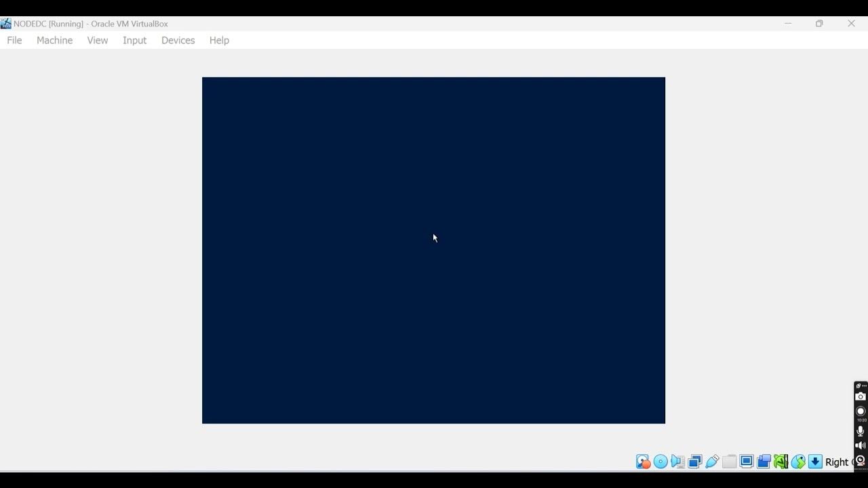The width and height of the screenshot is (868, 488).
Task: Toggle microphone in the recorder overlay
Action: (x=861, y=431)
